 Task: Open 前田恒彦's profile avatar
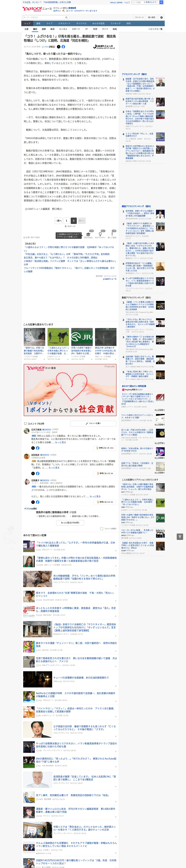coord(26,456)
